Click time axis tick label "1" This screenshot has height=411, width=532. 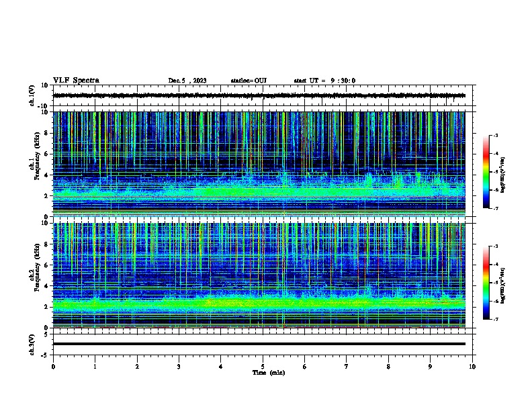click(95, 367)
